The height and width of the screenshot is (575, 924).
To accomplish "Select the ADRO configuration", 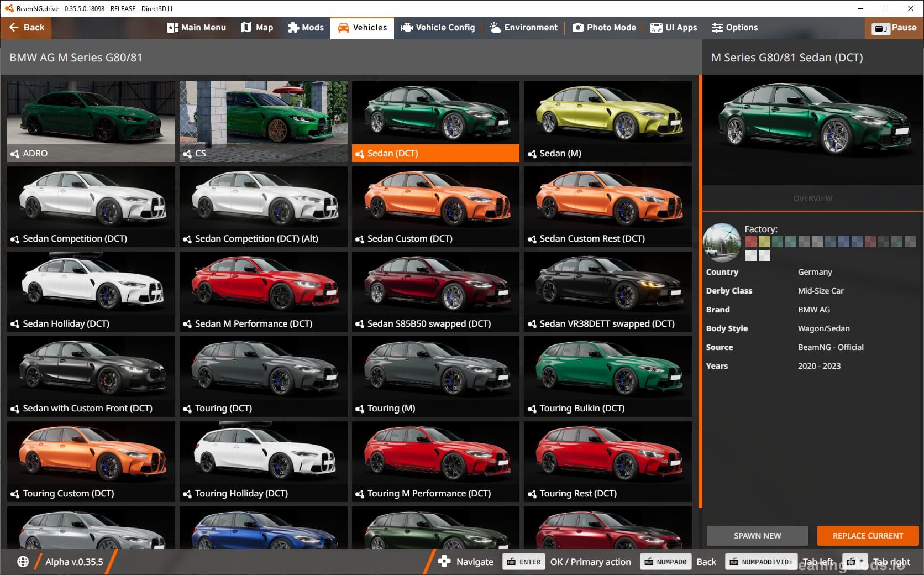I will 91,122.
